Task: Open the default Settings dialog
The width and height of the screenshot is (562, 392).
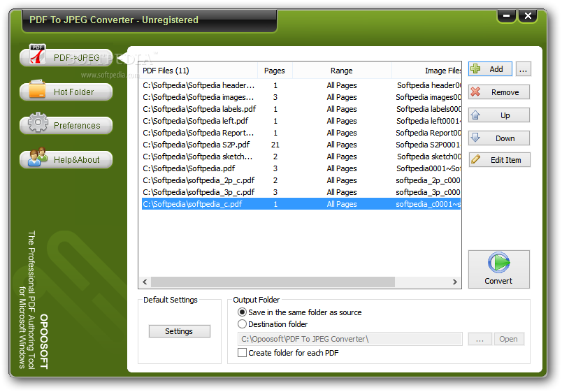Action: [x=179, y=331]
